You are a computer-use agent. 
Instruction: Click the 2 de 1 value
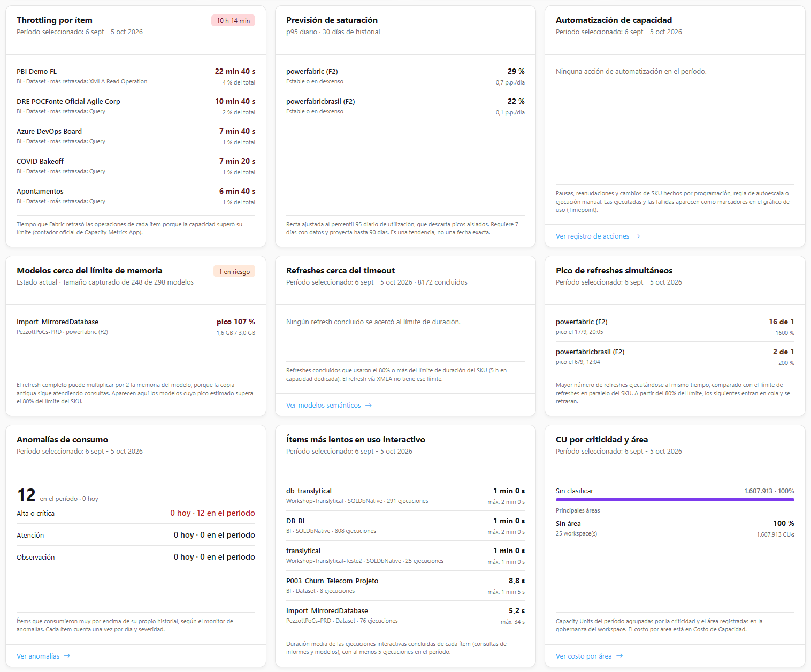(784, 352)
